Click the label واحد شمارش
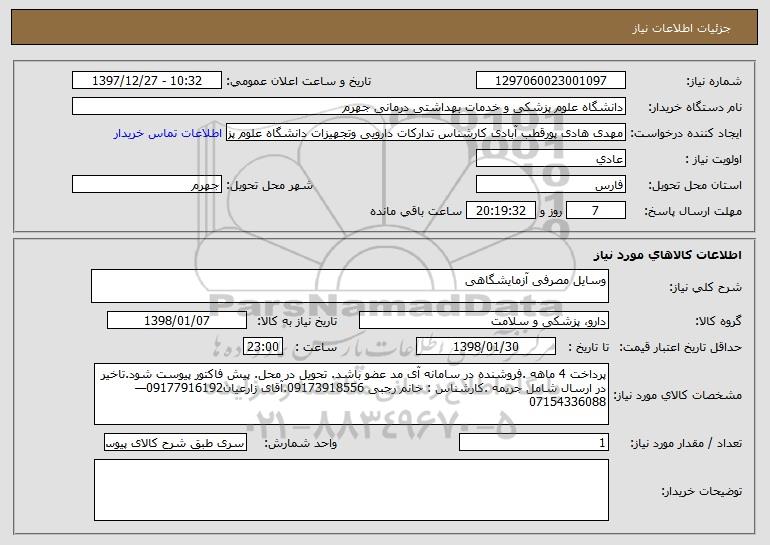770x545 pixels. point(301,443)
